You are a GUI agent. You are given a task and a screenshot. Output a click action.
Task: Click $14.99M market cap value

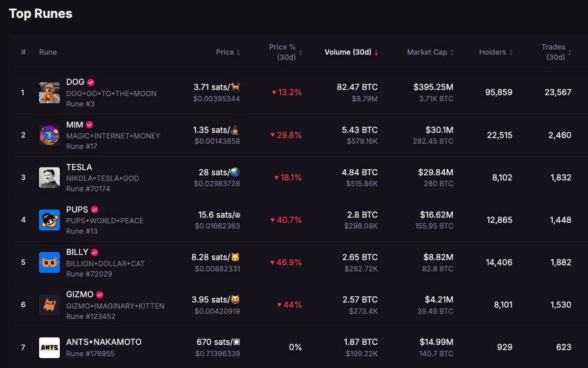436,342
